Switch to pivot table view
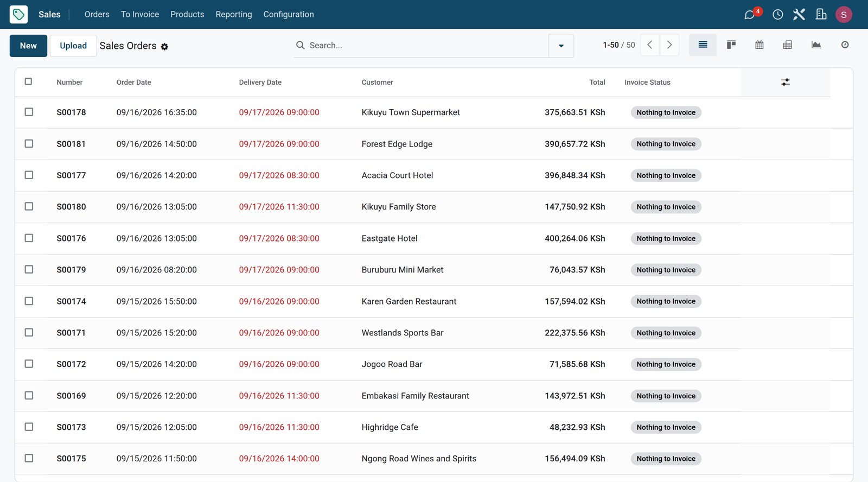868x482 pixels. click(x=787, y=45)
